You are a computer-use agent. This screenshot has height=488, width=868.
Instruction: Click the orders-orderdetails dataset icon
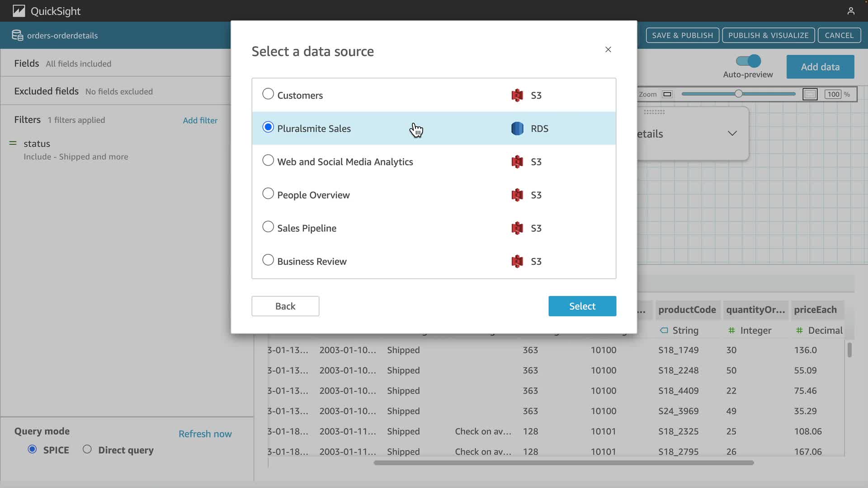(x=17, y=35)
